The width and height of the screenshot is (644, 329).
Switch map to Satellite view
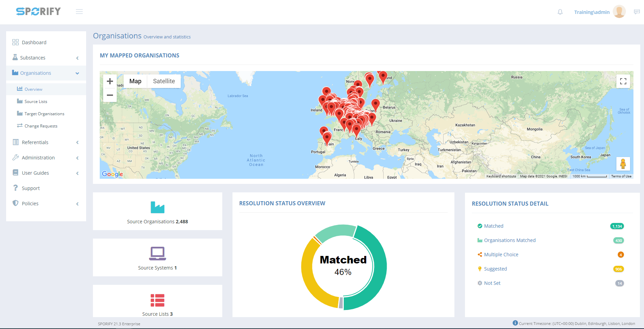click(x=164, y=81)
